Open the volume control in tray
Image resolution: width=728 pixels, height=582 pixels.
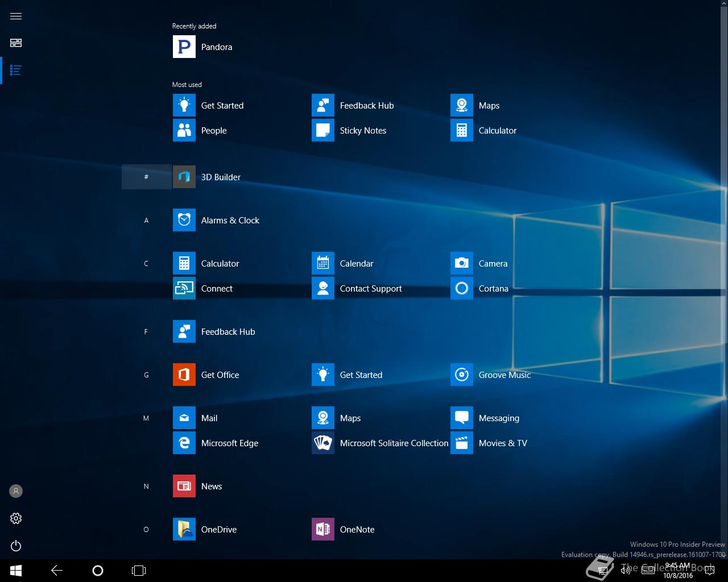[x=625, y=571]
